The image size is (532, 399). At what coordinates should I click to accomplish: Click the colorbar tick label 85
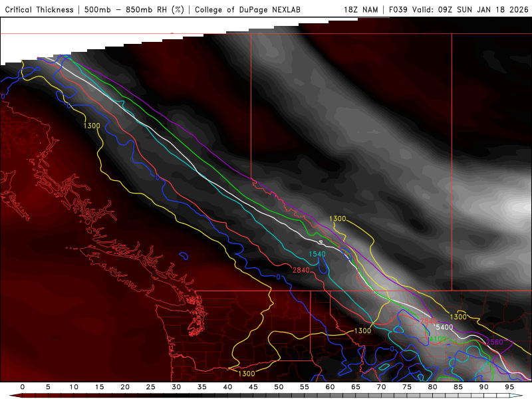458,387
